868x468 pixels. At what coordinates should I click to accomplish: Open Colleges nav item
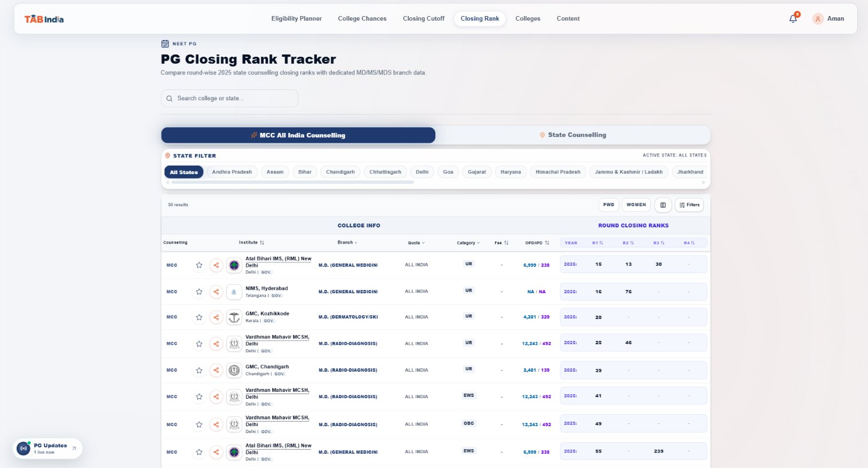pos(528,19)
